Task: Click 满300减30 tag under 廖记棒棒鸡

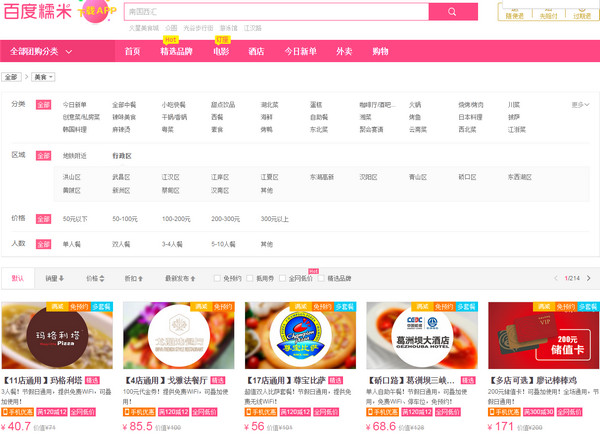Action: click(538, 412)
